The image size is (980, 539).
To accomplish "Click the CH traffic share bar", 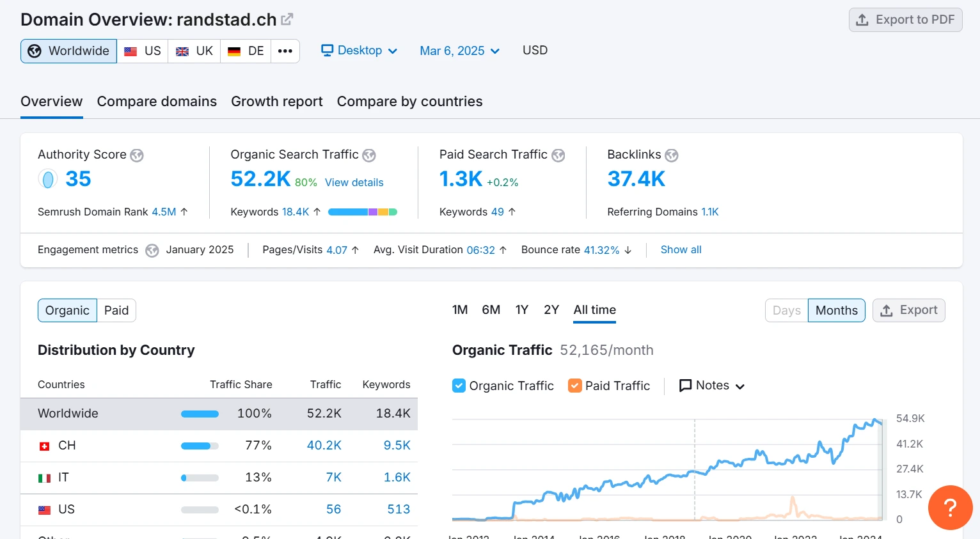I will (x=200, y=446).
